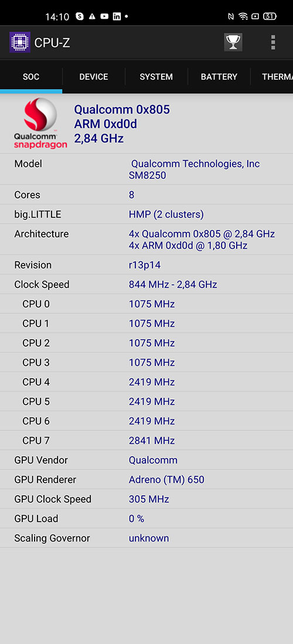The height and width of the screenshot is (644, 293).
Task: Tap the NFC status icon
Action: [230, 17]
